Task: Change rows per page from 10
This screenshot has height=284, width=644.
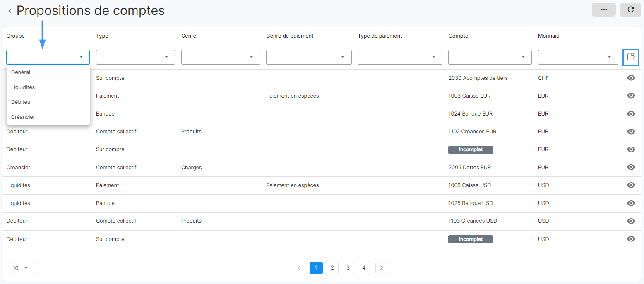Action: (22, 268)
